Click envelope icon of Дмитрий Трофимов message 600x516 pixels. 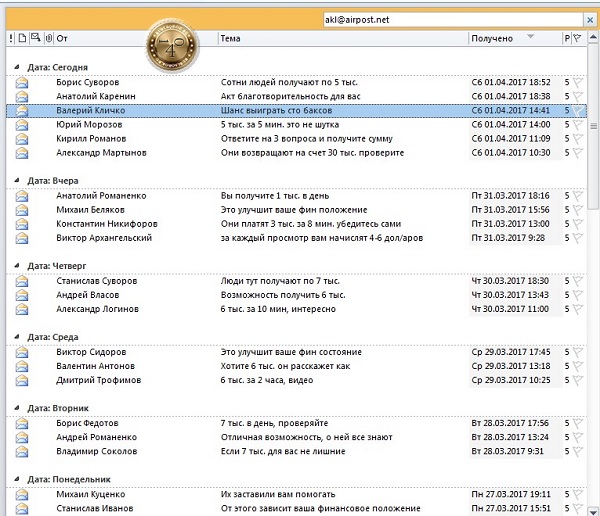pos(22,381)
